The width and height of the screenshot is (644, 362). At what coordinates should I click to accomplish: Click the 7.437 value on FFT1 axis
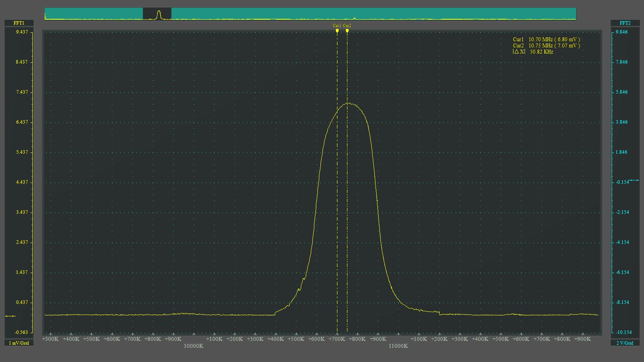pos(22,92)
